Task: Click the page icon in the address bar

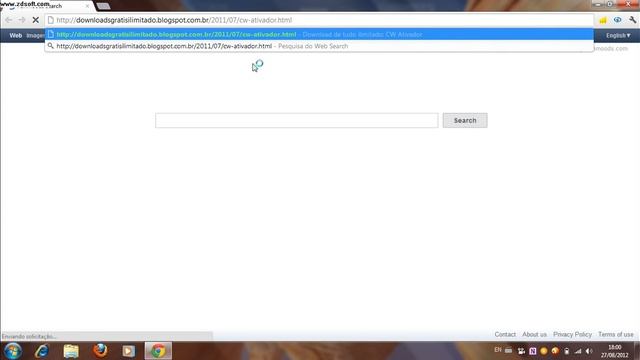Action: click(51, 20)
